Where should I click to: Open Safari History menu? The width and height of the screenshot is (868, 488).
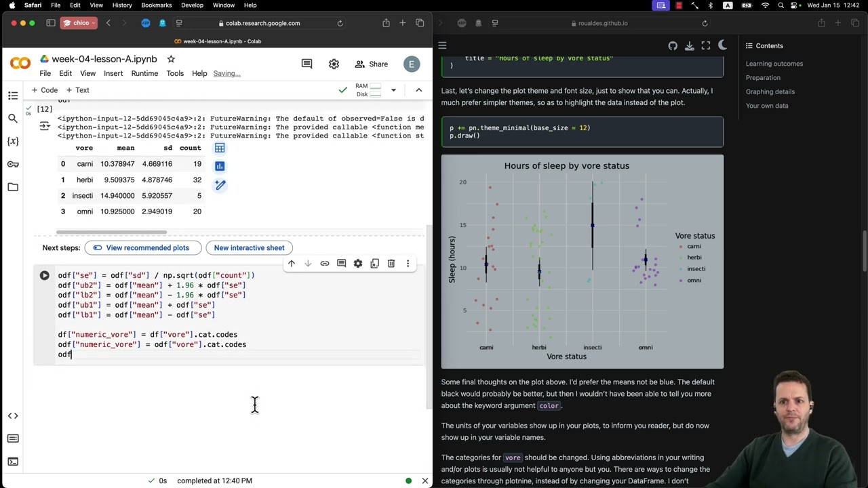click(122, 5)
